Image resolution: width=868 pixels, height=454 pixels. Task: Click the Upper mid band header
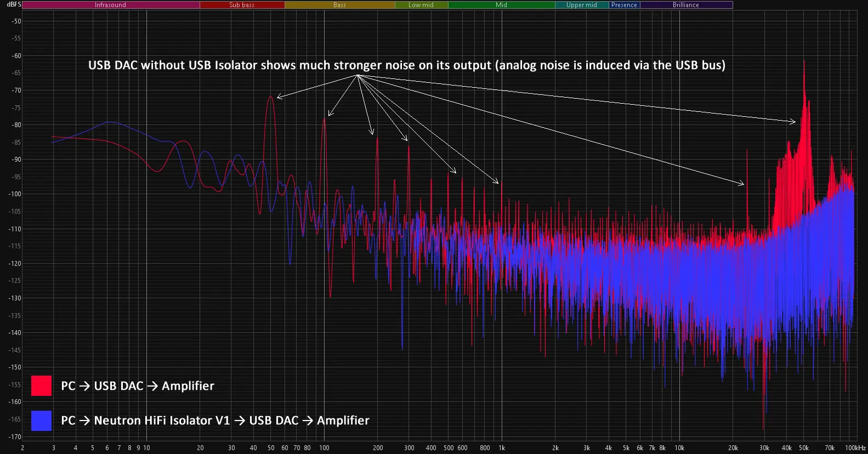(x=581, y=5)
